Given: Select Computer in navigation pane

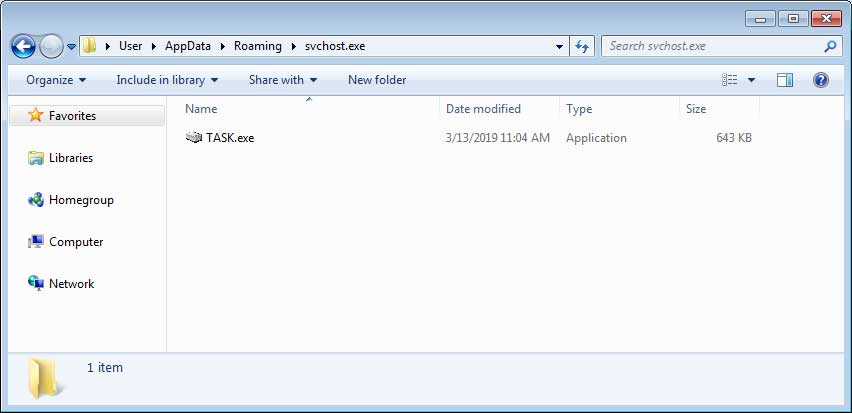Looking at the screenshot, I should (x=76, y=242).
